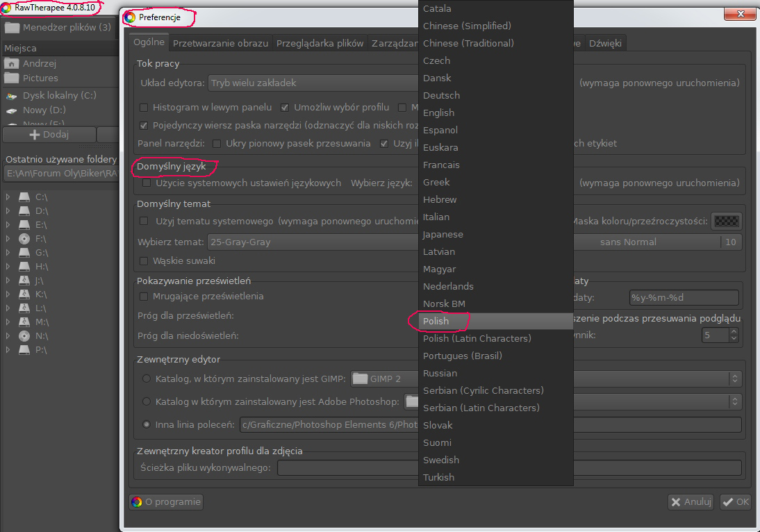The width and height of the screenshot is (760, 532).
Task: Click the F:\ optical disc drive icon
Action: [x=24, y=238]
